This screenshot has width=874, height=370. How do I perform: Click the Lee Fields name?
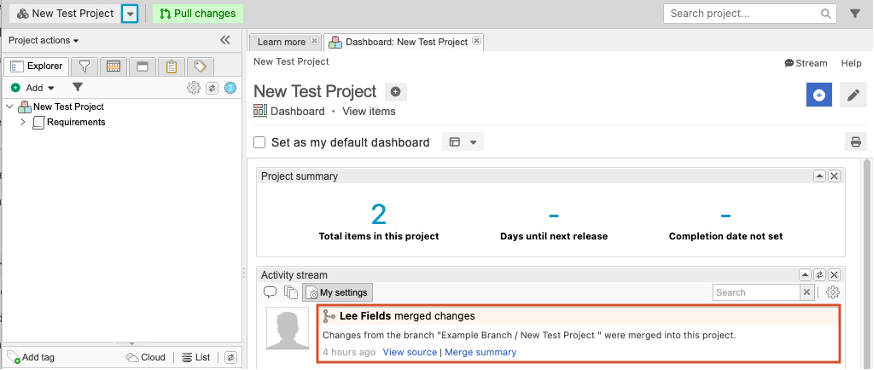(x=365, y=317)
